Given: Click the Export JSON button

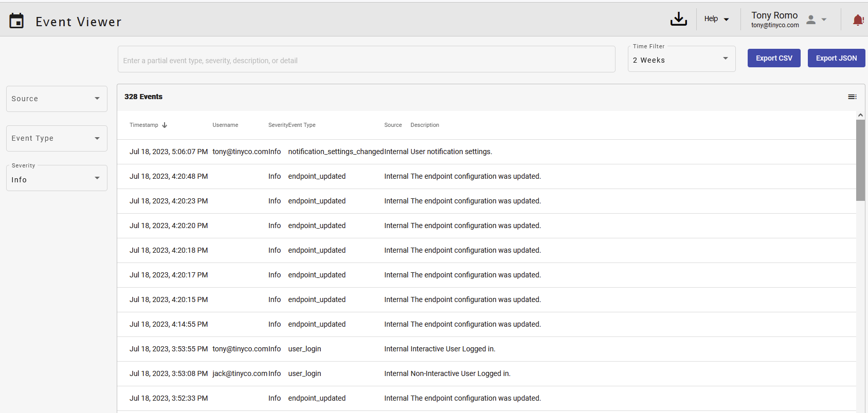Looking at the screenshot, I should [836, 58].
